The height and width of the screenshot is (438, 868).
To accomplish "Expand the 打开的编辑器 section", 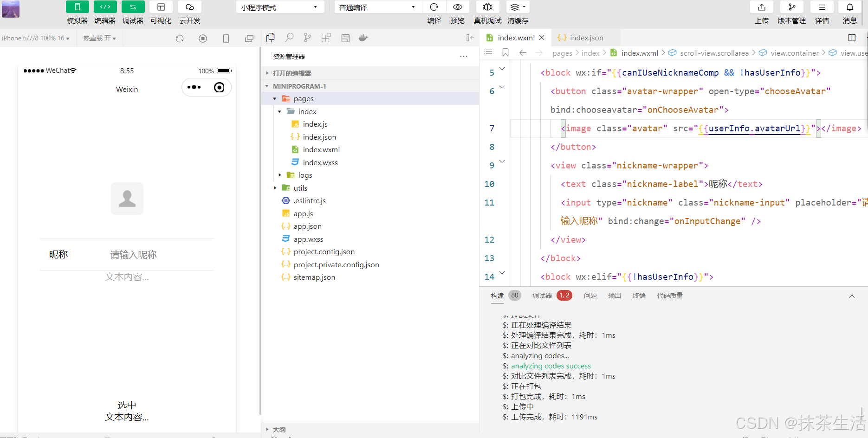I will (370, 73).
